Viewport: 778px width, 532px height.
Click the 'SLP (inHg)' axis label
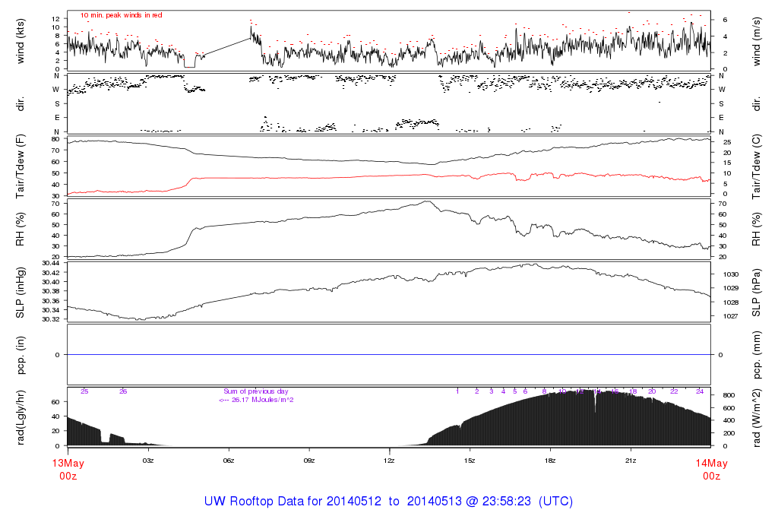(21, 291)
